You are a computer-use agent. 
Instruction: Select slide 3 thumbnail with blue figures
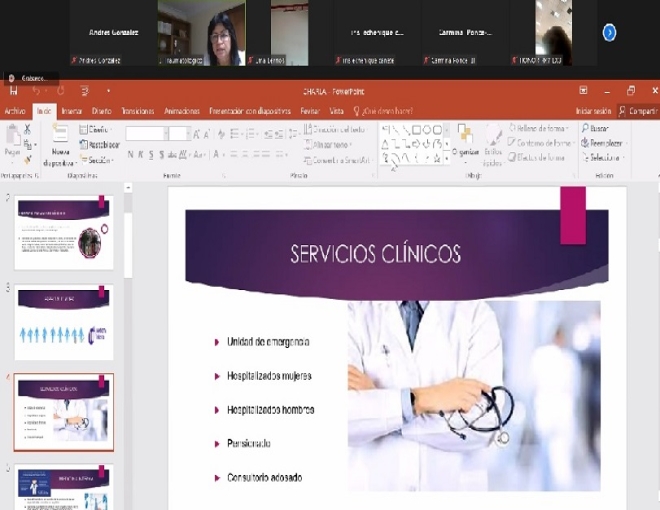(x=64, y=322)
